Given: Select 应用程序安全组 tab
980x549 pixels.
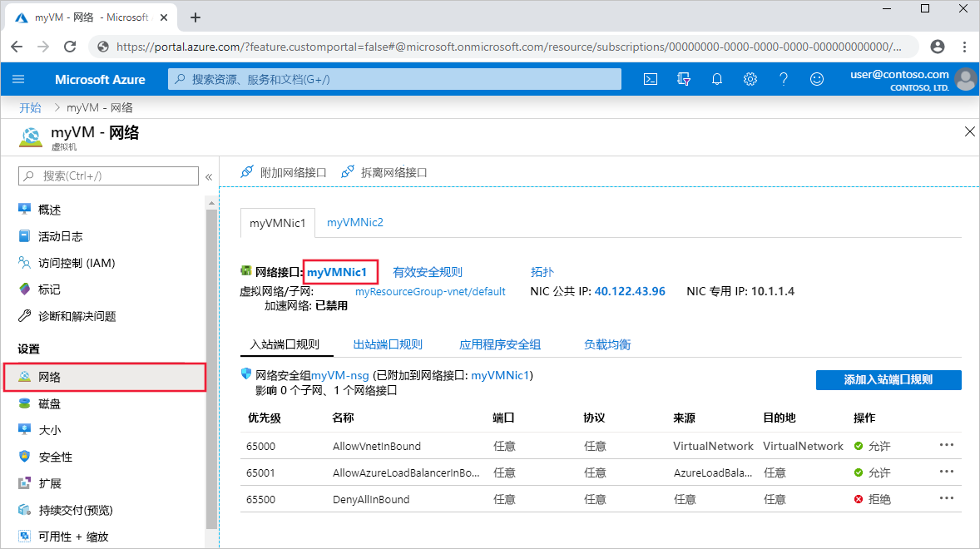Looking at the screenshot, I should coord(500,344).
